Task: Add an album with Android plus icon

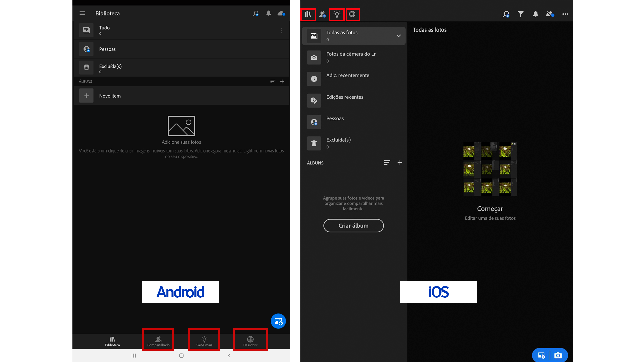Action: 282,81
